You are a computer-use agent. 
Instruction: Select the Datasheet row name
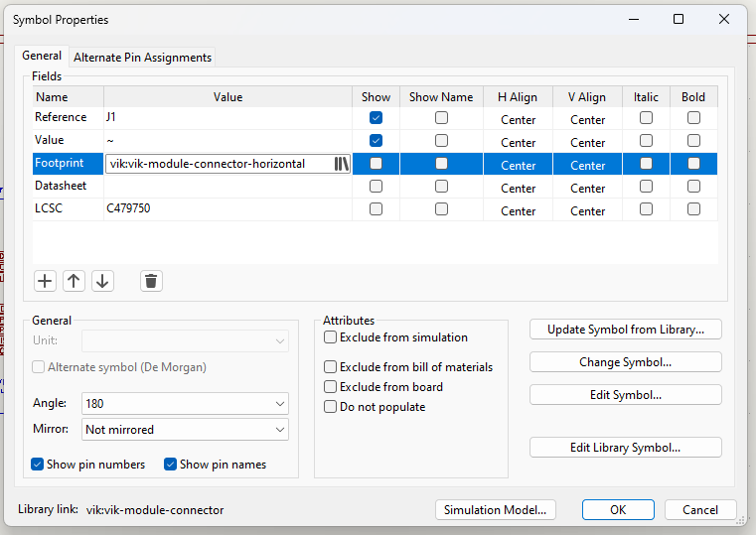(x=68, y=187)
